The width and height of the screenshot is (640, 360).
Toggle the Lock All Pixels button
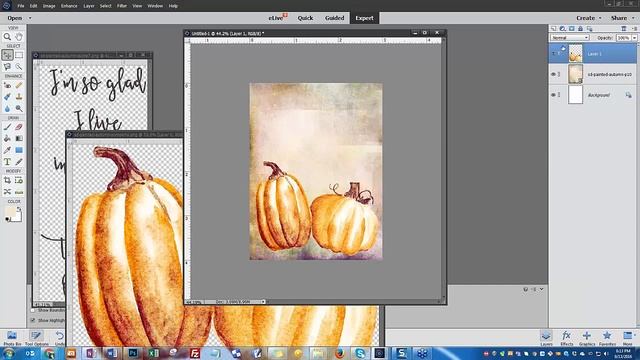tap(580, 29)
